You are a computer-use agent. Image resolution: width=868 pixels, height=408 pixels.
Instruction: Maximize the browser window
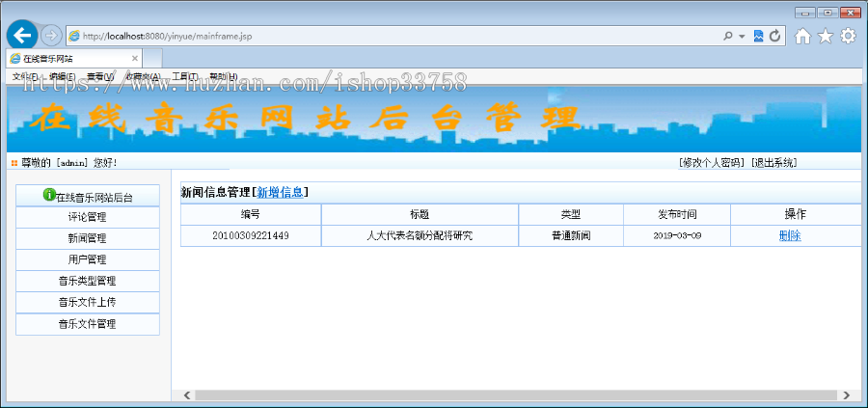[x=827, y=13]
